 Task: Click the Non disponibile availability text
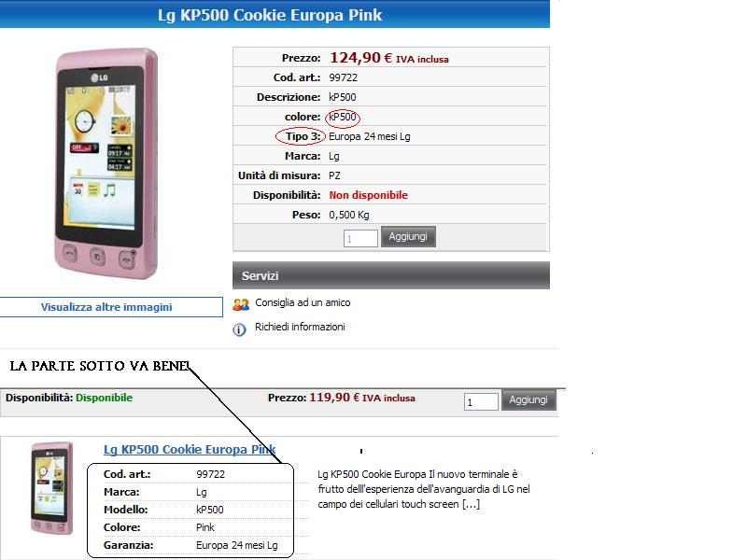[368, 195]
